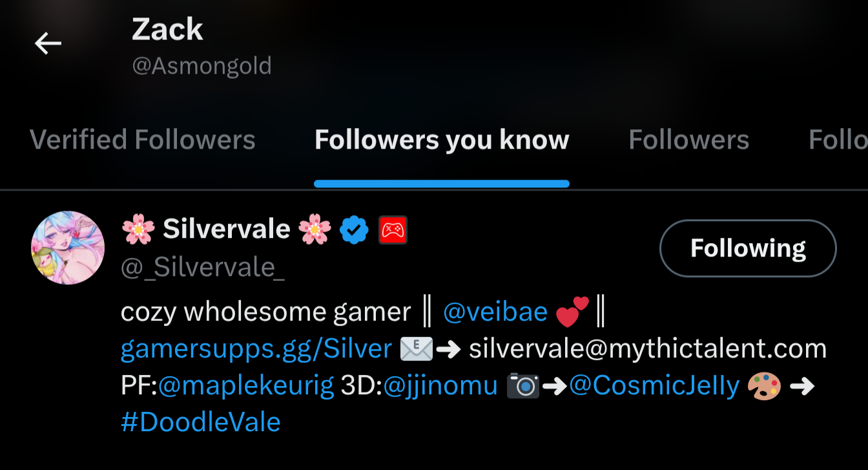Open the partially visible Following tab

coord(838,140)
